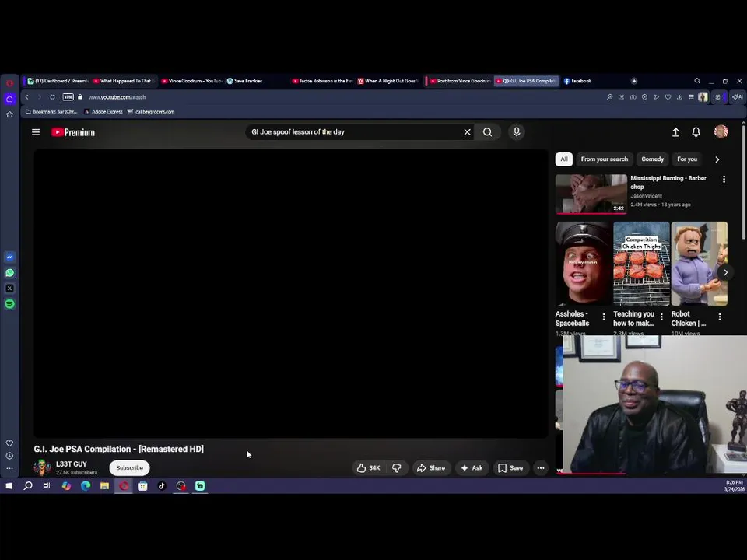Open options for Robot Chicken short
The image size is (747, 560).
pos(720,317)
